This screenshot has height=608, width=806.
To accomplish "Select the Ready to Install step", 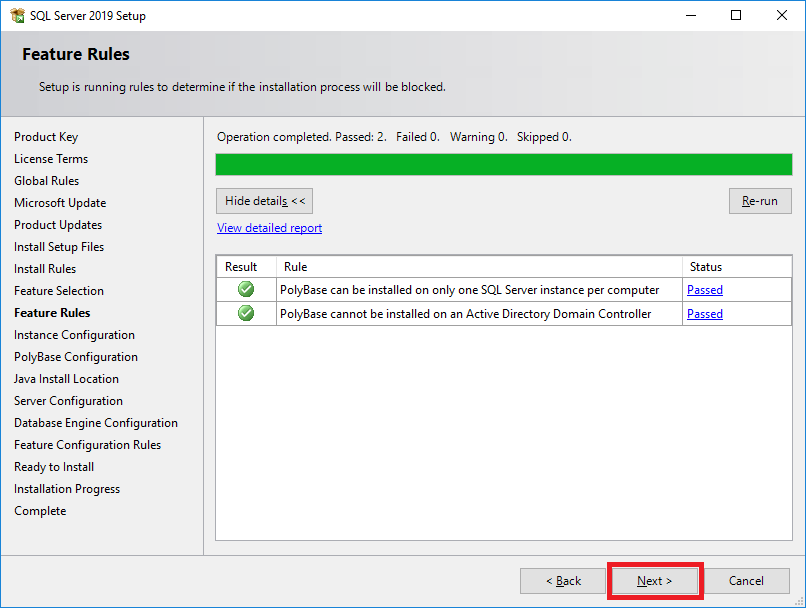I will pos(53,466).
